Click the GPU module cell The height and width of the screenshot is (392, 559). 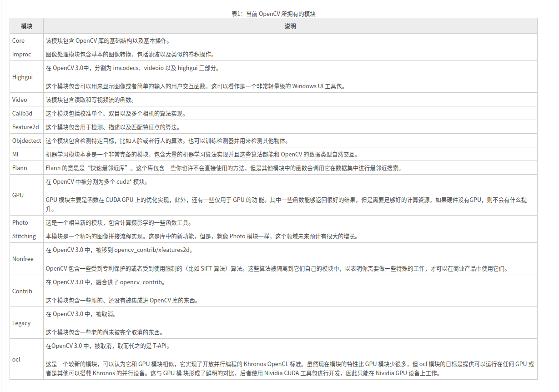tap(18, 195)
